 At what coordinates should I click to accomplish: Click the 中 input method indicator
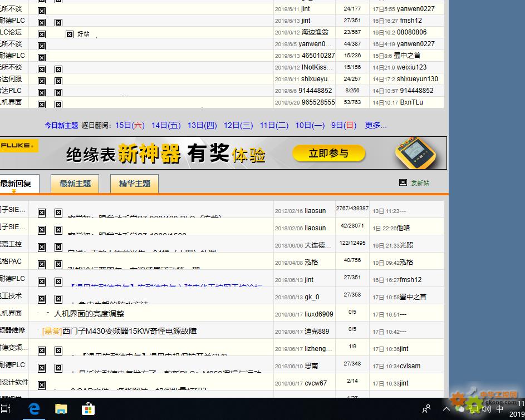tap(499, 409)
